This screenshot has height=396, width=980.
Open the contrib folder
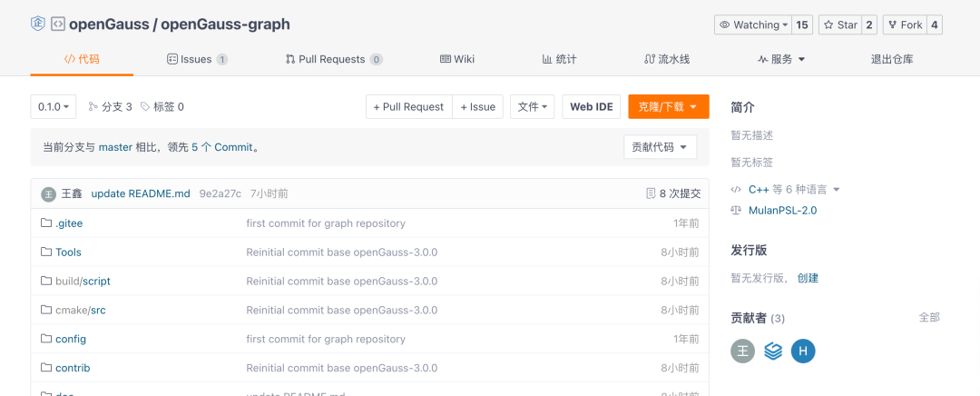pos(73,368)
